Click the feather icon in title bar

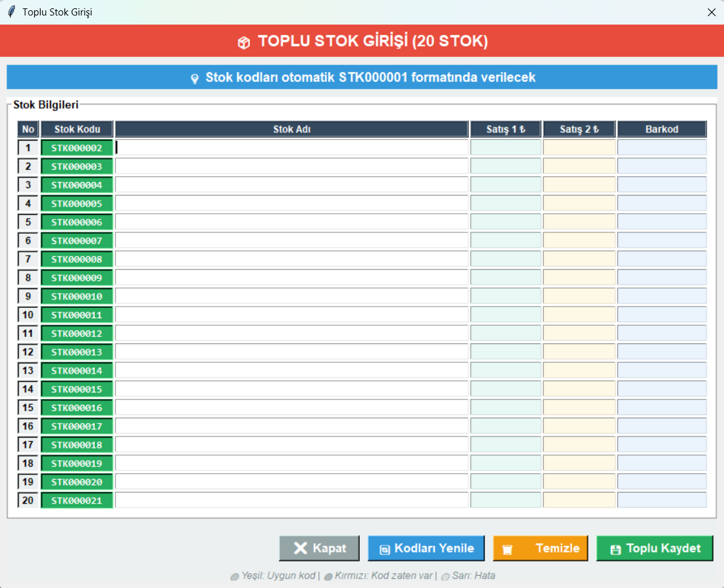(x=11, y=12)
